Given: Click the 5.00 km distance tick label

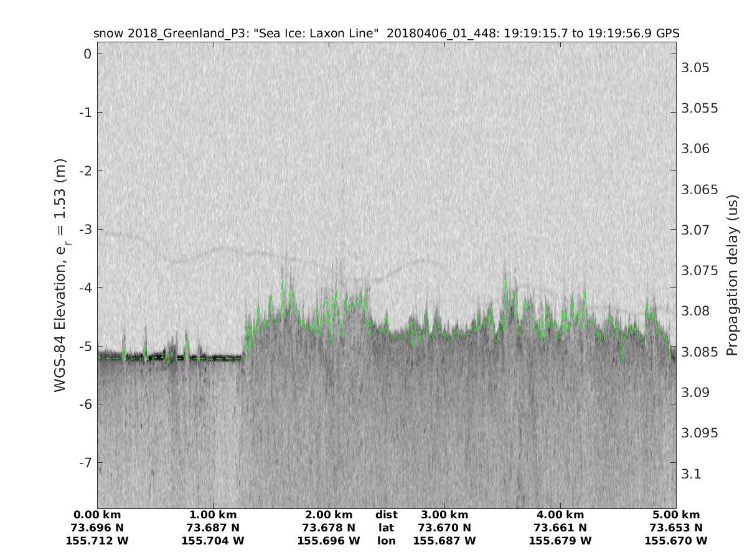Looking at the screenshot, I should coord(676,515).
